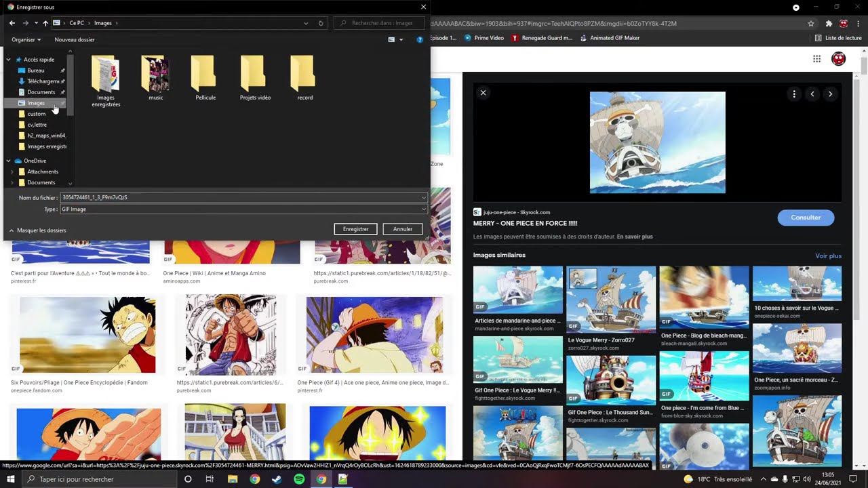Open the Liste de lecture panel
The height and width of the screenshot is (488, 868).
tap(838, 38)
